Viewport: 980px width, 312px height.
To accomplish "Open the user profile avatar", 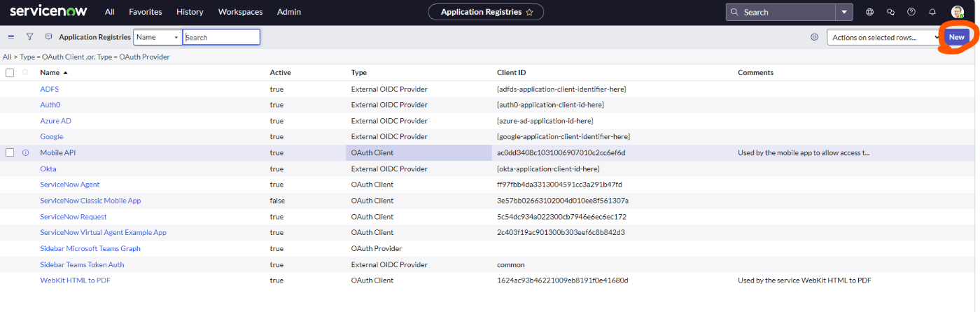I will tap(958, 12).
